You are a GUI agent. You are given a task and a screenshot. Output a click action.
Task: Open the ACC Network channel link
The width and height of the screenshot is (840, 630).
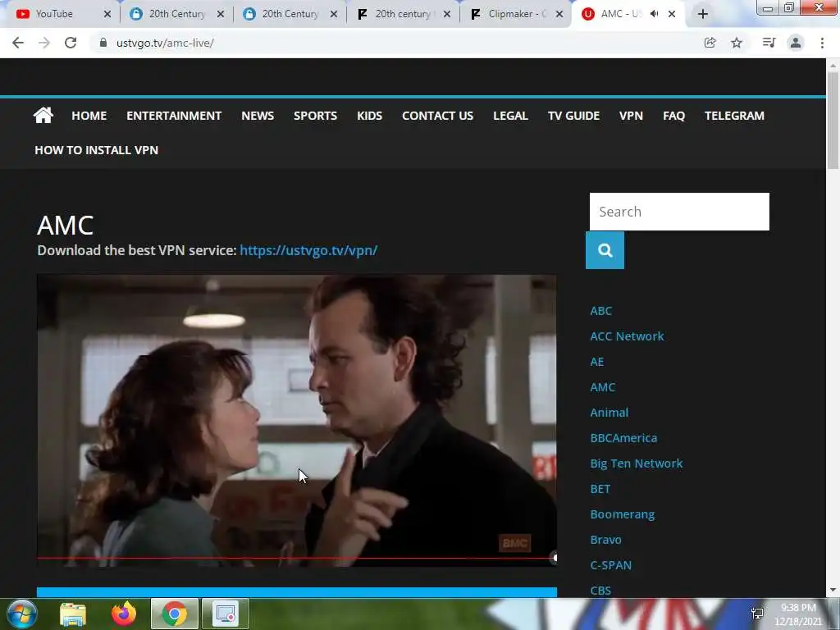point(628,336)
